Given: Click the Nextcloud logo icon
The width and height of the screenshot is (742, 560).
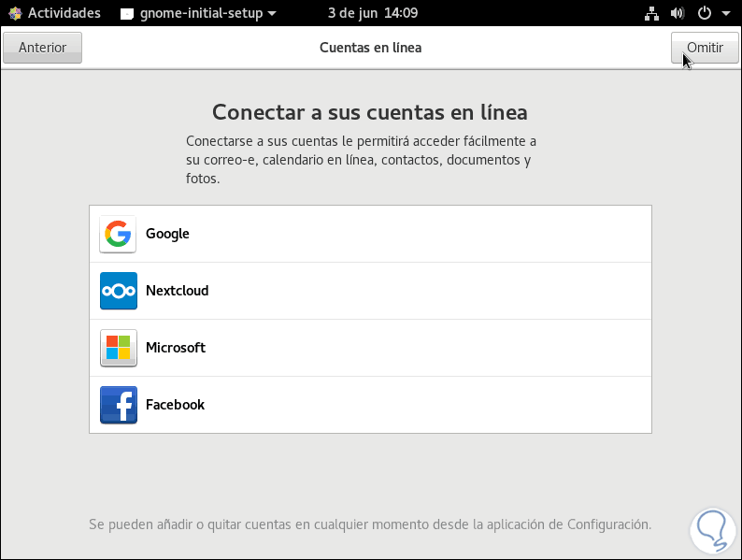Looking at the screenshot, I should [118, 291].
